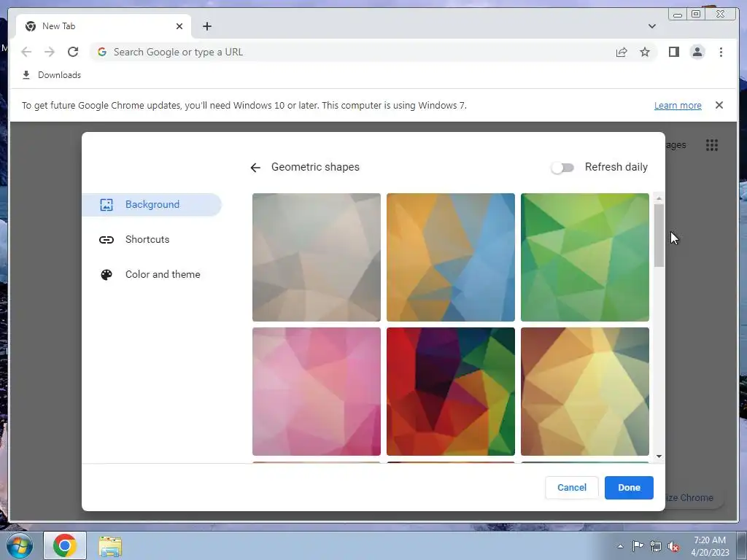
Task: Click the browser forward arrow
Action: coord(50,52)
